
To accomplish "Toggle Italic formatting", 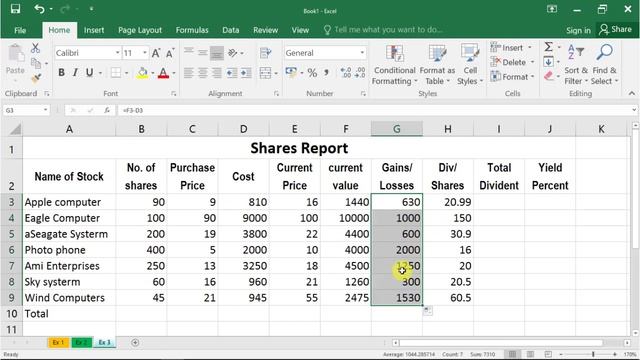I will click(75, 73).
